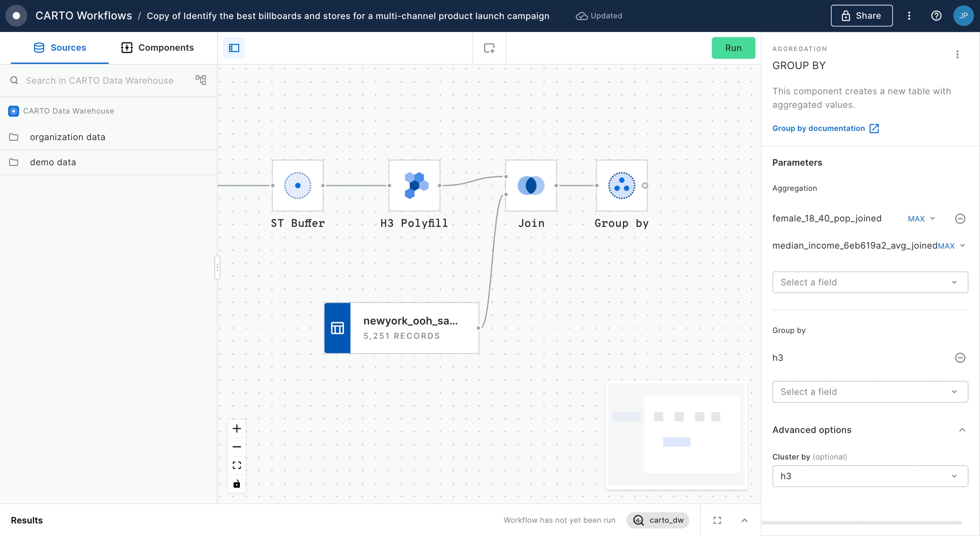Viewport: 980px width, 536px height.
Task: Remove the h3 group by field
Action: pyautogui.click(x=960, y=358)
